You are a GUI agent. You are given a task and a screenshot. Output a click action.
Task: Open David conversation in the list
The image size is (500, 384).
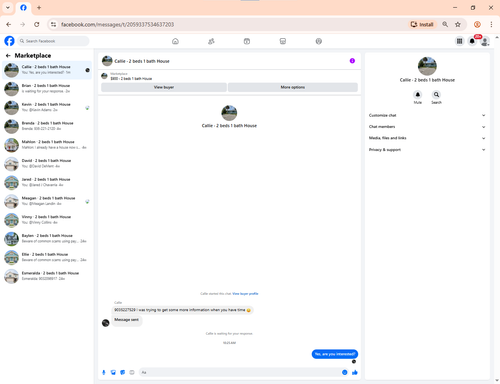(x=47, y=164)
